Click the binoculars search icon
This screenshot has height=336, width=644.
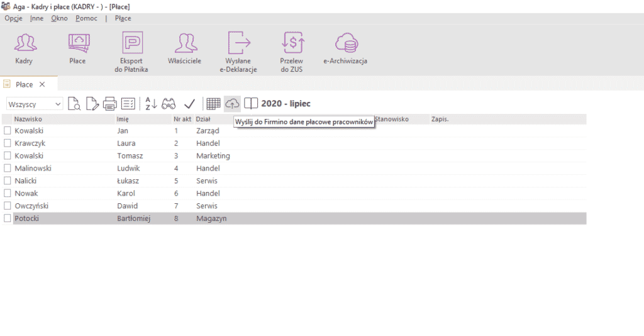point(169,104)
